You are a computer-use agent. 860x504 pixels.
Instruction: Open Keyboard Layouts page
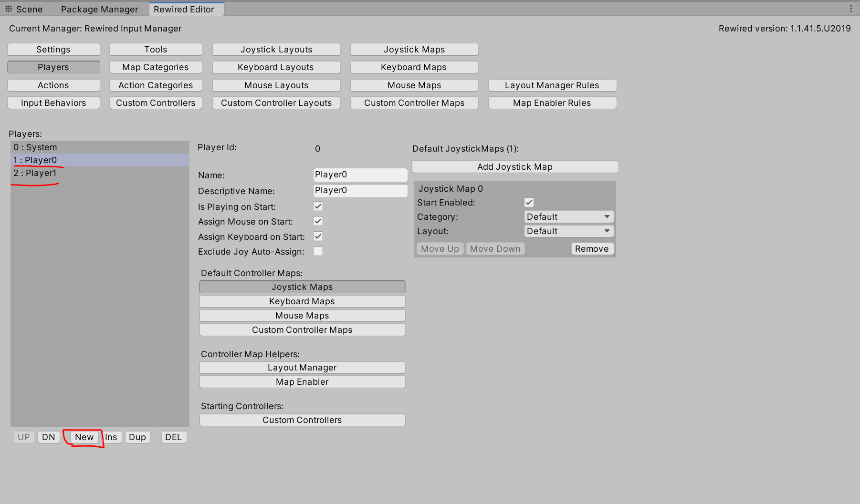[x=276, y=67]
